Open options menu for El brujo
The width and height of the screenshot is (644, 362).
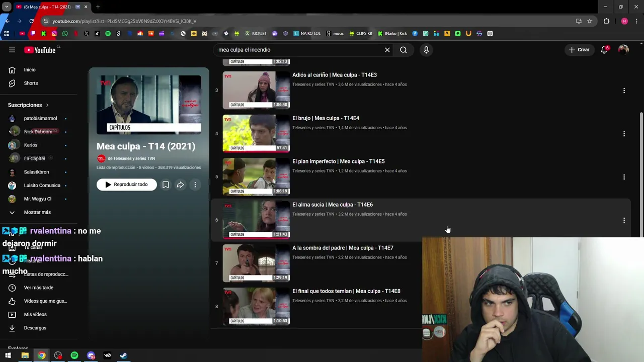click(x=624, y=134)
